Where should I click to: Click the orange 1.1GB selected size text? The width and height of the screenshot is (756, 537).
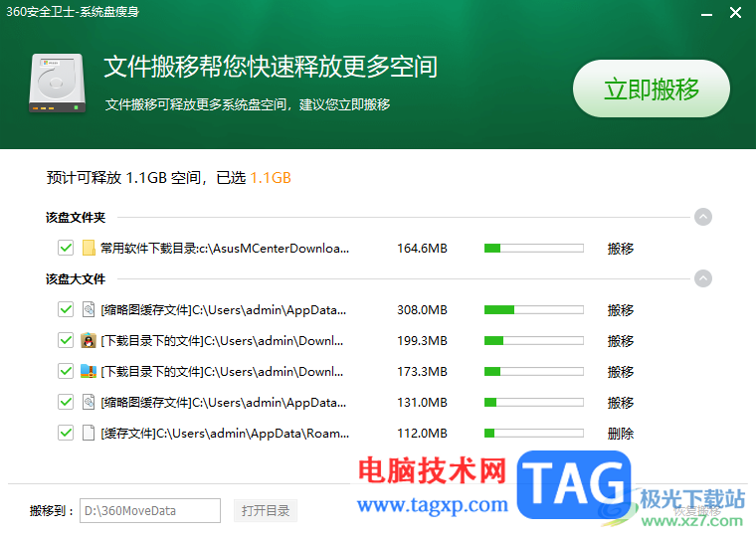(x=271, y=178)
